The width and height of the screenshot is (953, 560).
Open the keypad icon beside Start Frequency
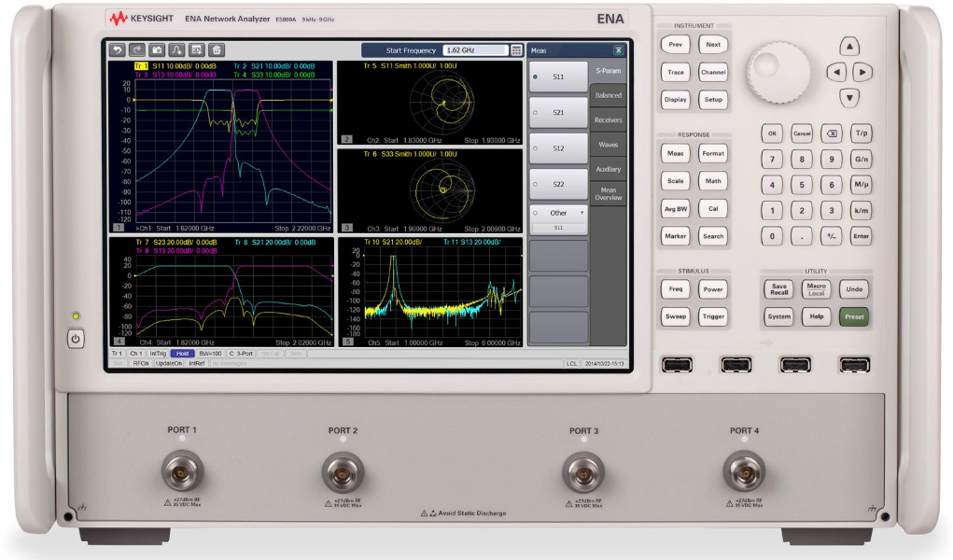click(516, 50)
